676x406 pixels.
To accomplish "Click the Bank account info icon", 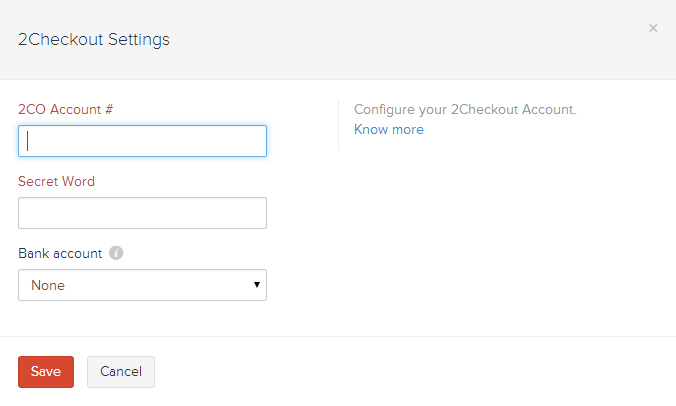I will coord(116,253).
